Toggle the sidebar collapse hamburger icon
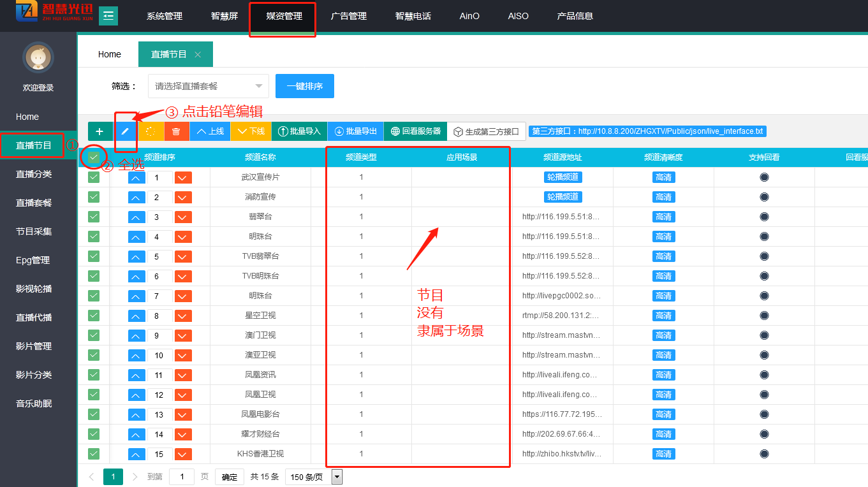 [x=108, y=15]
